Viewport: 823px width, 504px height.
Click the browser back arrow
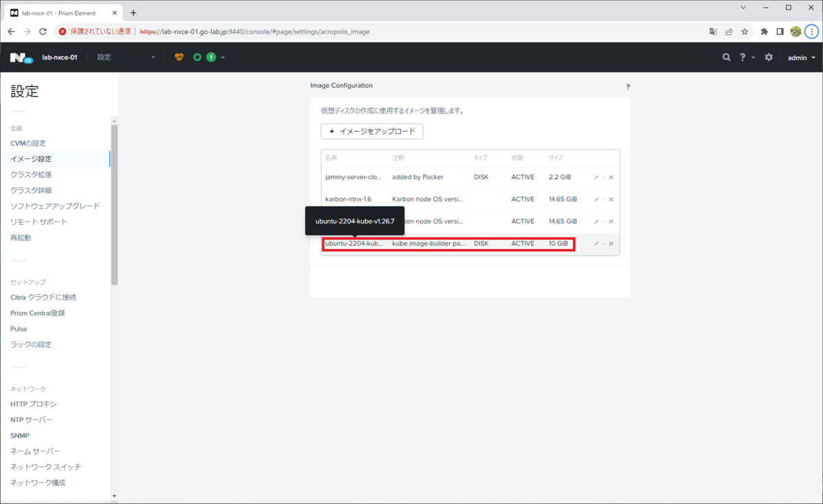coord(11,32)
